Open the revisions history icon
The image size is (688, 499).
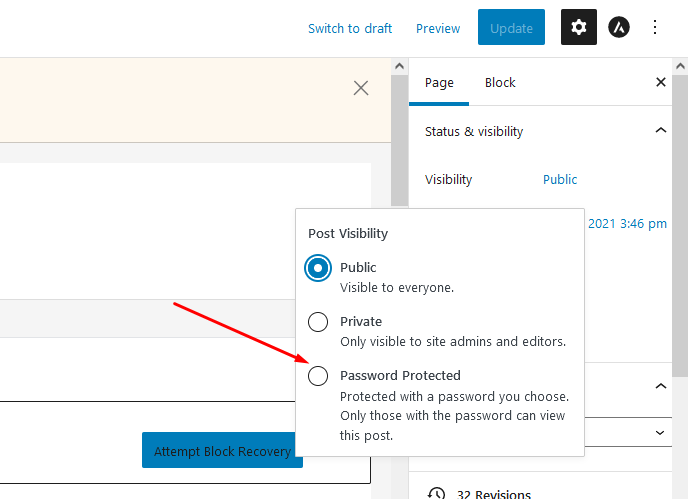(x=436, y=493)
